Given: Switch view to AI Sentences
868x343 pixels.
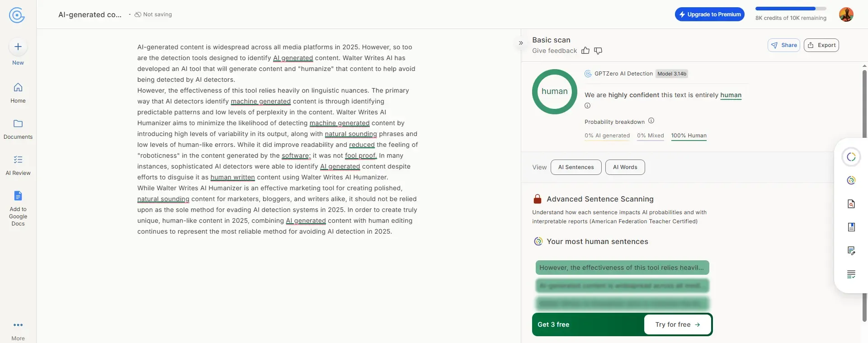Looking at the screenshot, I should (576, 167).
